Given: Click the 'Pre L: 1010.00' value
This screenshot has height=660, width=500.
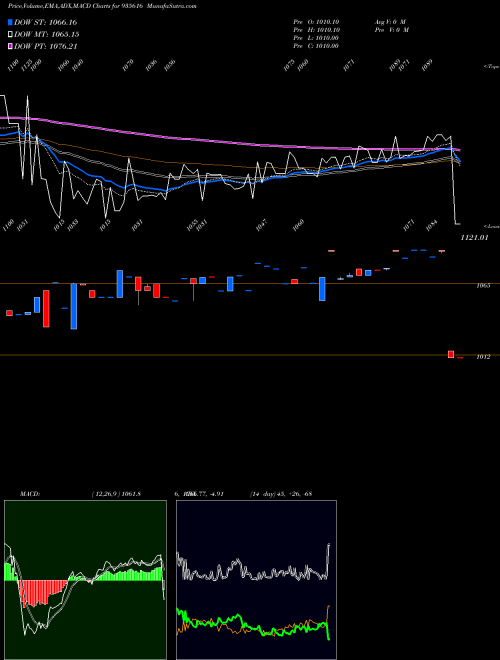Looking at the screenshot, I should click(x=316, y=38).
